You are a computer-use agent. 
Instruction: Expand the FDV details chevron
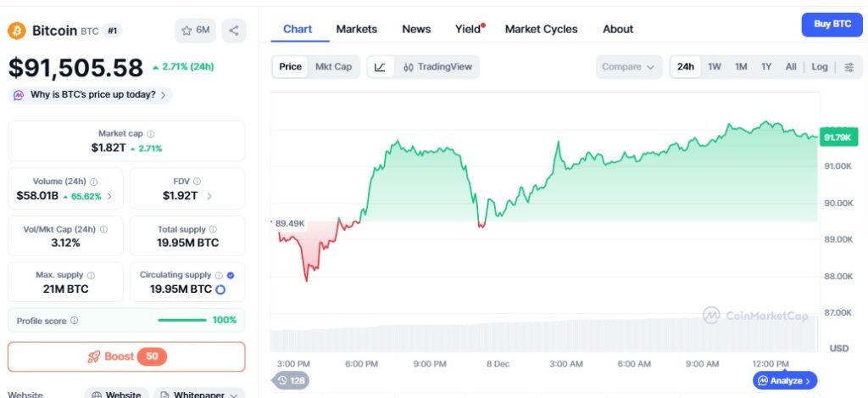[209, 196]
